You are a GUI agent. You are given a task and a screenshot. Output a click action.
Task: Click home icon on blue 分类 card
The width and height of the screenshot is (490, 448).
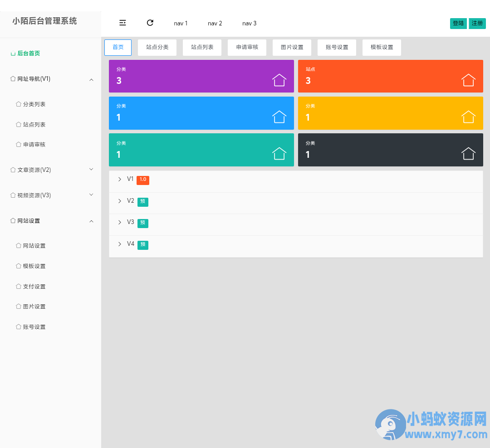click(x=279, y=117)
